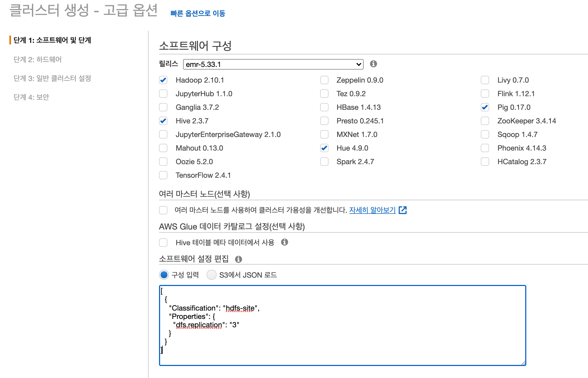Go to step 3 일반 클러스터 설정
This screenshot has width=588, height=378.
(x=52, y=78)
